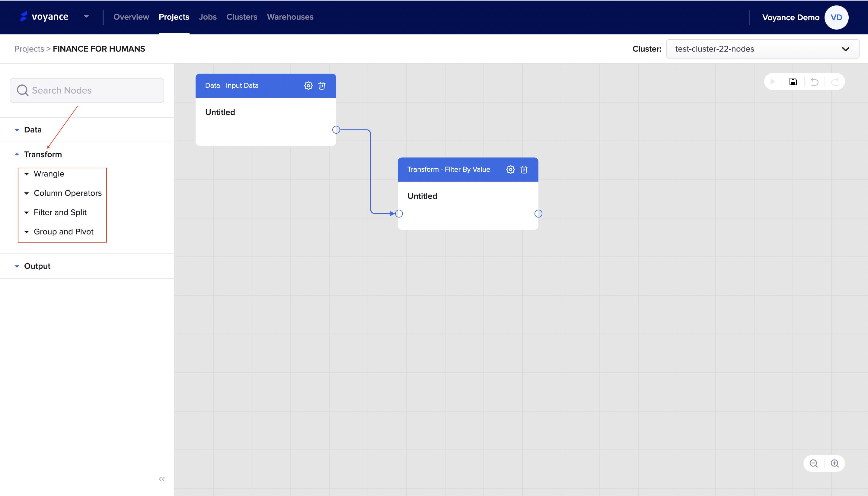This screenshot has height=496, width=868.
Task: Expand the Filter and Split category
Action: (x=60, y=213)
